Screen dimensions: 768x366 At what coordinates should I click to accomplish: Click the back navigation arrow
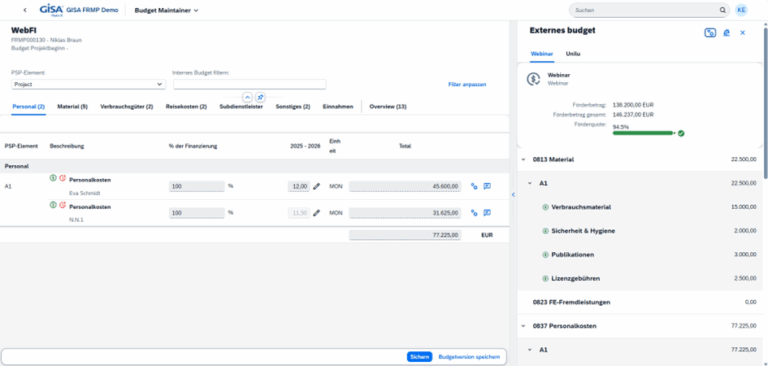(25, 10)
